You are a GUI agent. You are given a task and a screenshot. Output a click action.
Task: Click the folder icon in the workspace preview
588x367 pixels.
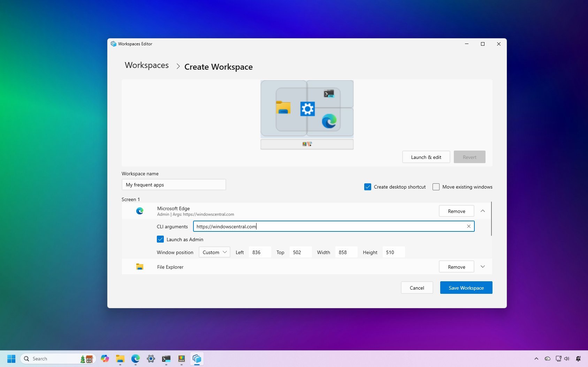click(283, 108)
